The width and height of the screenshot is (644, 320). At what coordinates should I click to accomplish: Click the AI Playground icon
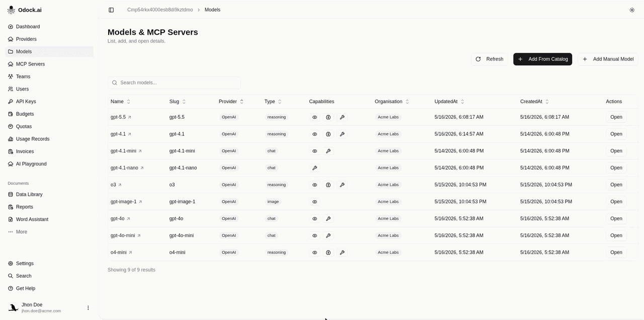11,164
